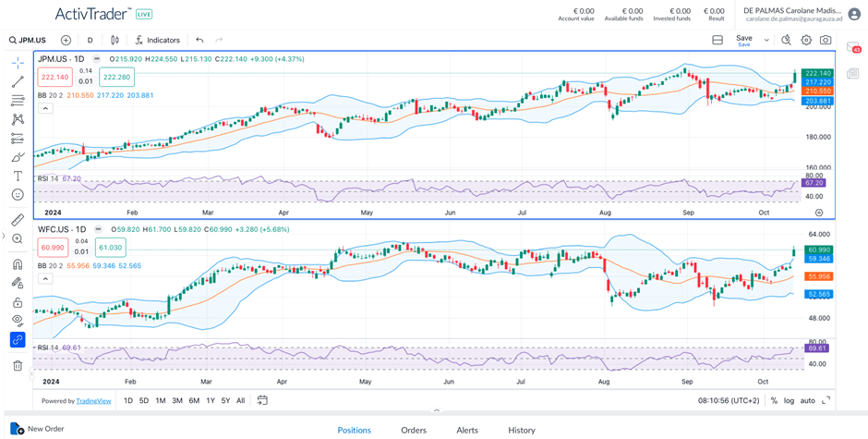Take a chart snapshot with camera icon
The width and height of the screenshot is (868, 439).
point(826,41)
